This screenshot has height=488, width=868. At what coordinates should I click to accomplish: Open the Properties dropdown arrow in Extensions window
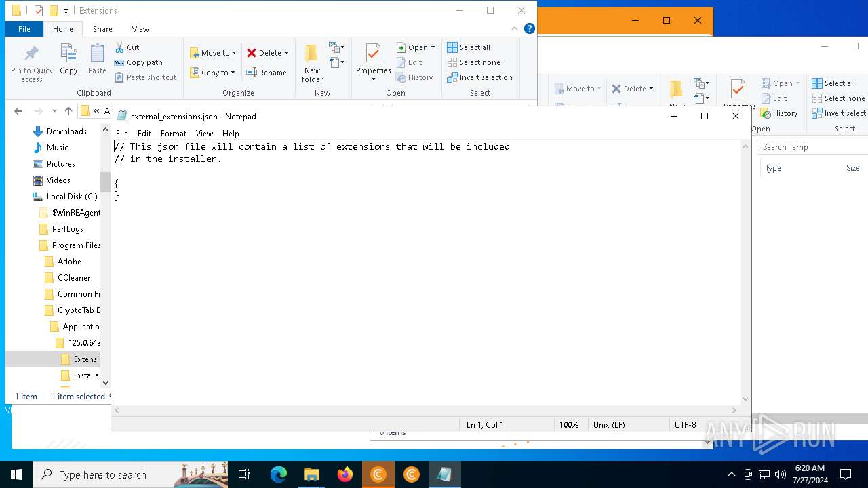(x=373, y=79)
